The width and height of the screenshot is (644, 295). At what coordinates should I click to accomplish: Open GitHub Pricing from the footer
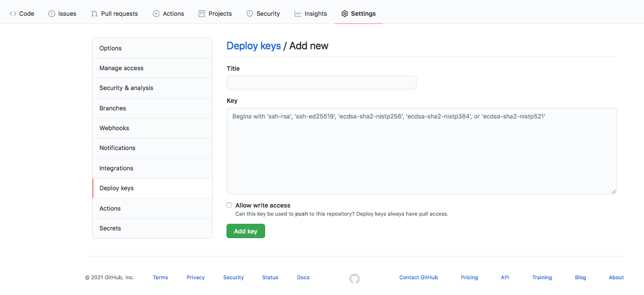tap(469, 277)
